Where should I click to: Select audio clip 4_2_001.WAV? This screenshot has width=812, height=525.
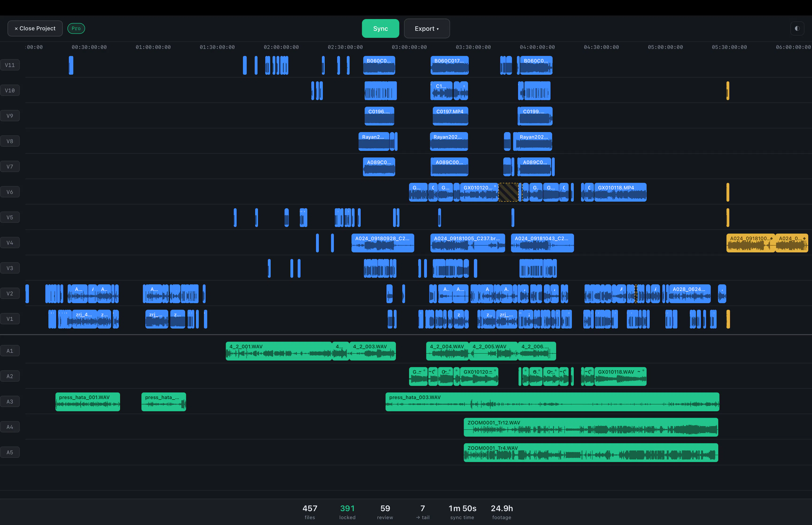[x=278, y=351]
